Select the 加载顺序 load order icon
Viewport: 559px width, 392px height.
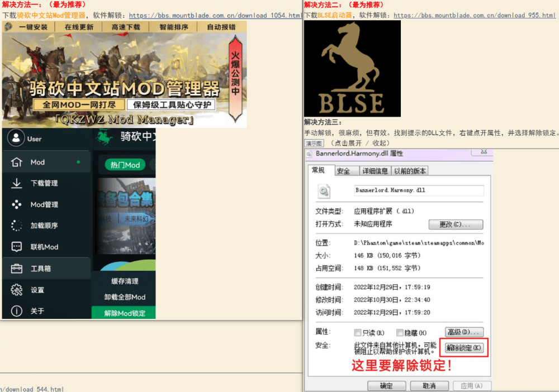click(x=18, y=226)
